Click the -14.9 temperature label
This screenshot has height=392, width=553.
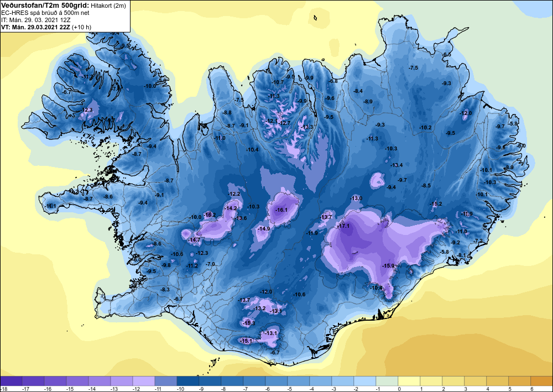coord(264,229)
